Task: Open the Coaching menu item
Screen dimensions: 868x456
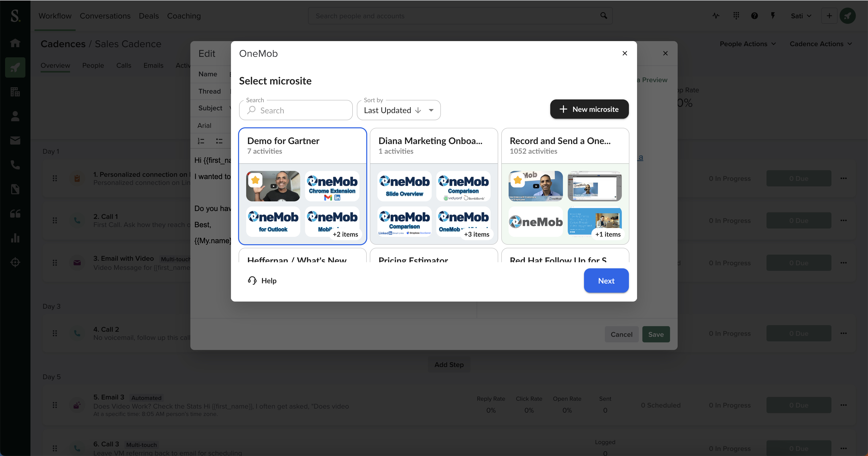Action: click(184, 16)
